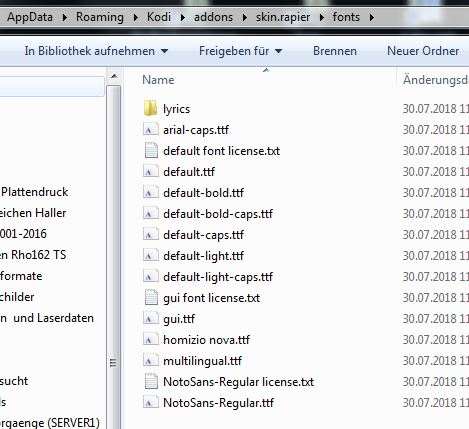This screenshot has height=429, width=469.
Task: Open the Freigeben für dropdown menu
Action: 241,51
